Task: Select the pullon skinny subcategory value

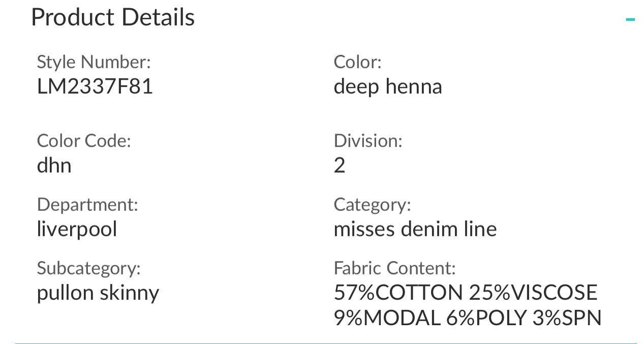Action: point(98,293)
